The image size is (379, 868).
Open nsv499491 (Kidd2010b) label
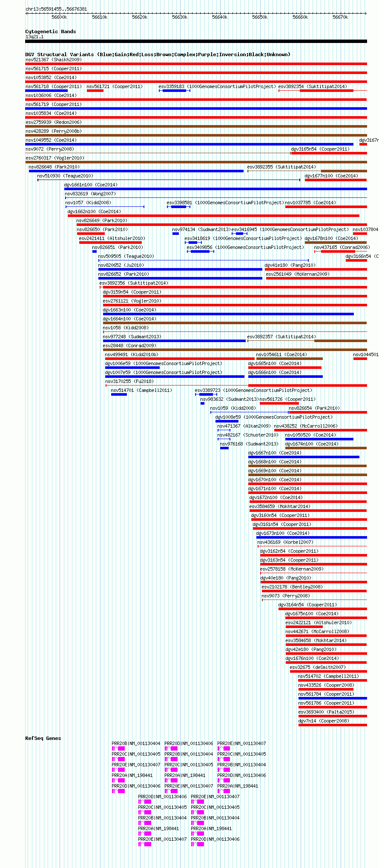(x=132, y=354)
